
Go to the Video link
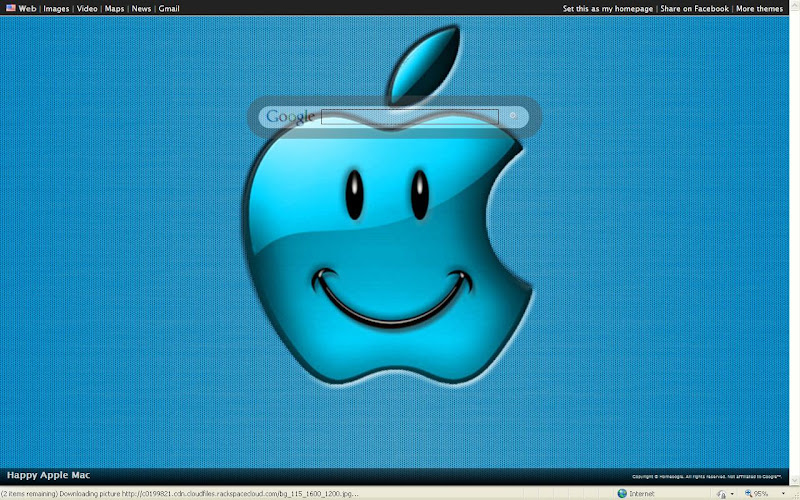pyautogui.click(x=87, y=9)
